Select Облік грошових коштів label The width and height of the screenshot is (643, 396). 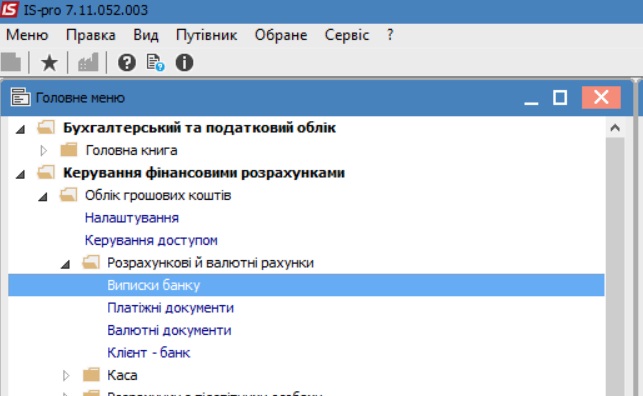point(158,195)
